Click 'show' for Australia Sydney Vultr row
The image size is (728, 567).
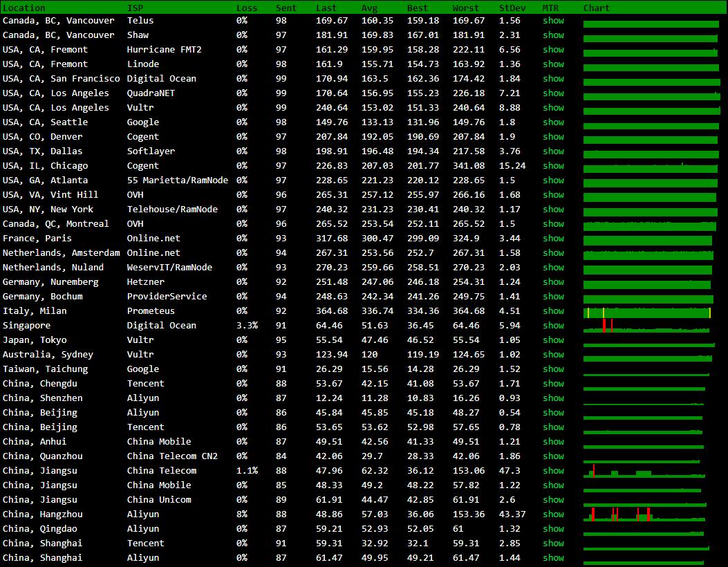553,355
